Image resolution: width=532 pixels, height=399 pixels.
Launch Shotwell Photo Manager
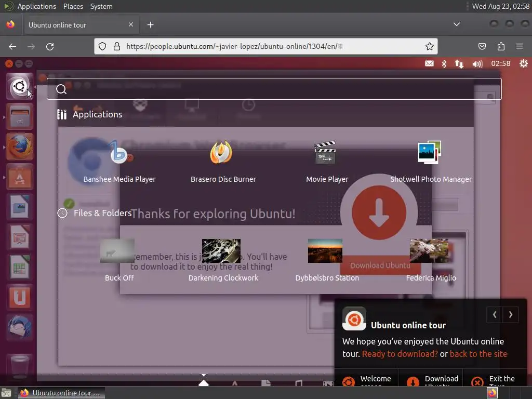[431, 162]
